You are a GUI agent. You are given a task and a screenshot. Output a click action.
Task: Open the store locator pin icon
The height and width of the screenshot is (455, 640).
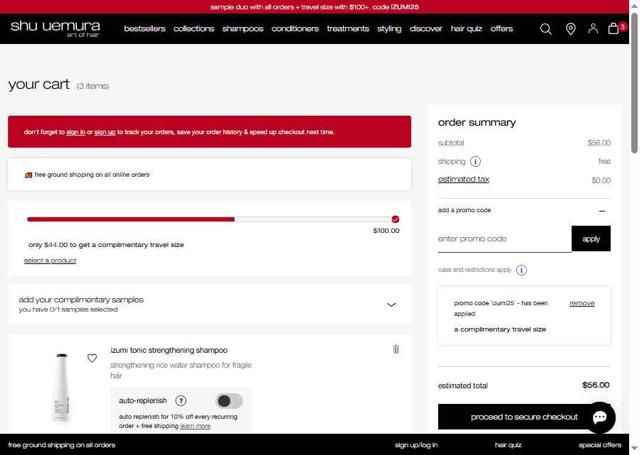(570, 29)
